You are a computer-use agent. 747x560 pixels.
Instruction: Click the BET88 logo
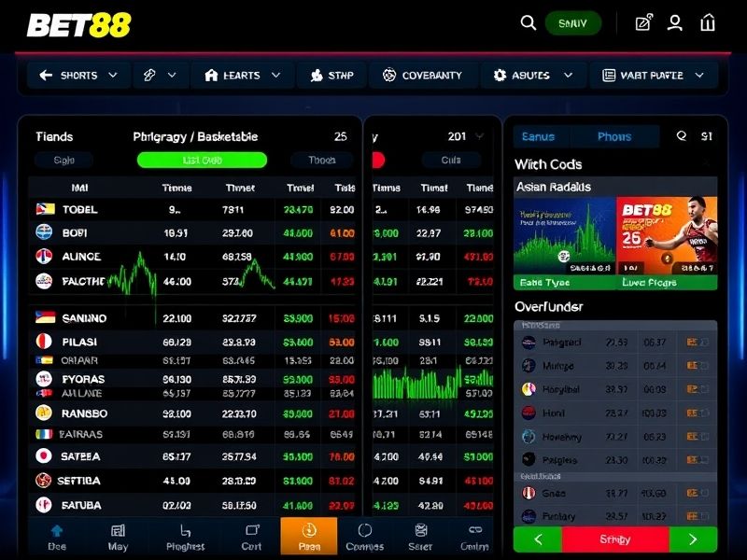(79, 25)
